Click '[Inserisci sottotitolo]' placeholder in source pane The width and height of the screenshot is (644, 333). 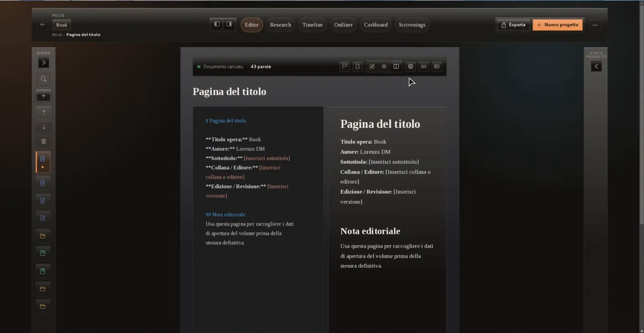[267, 158]
